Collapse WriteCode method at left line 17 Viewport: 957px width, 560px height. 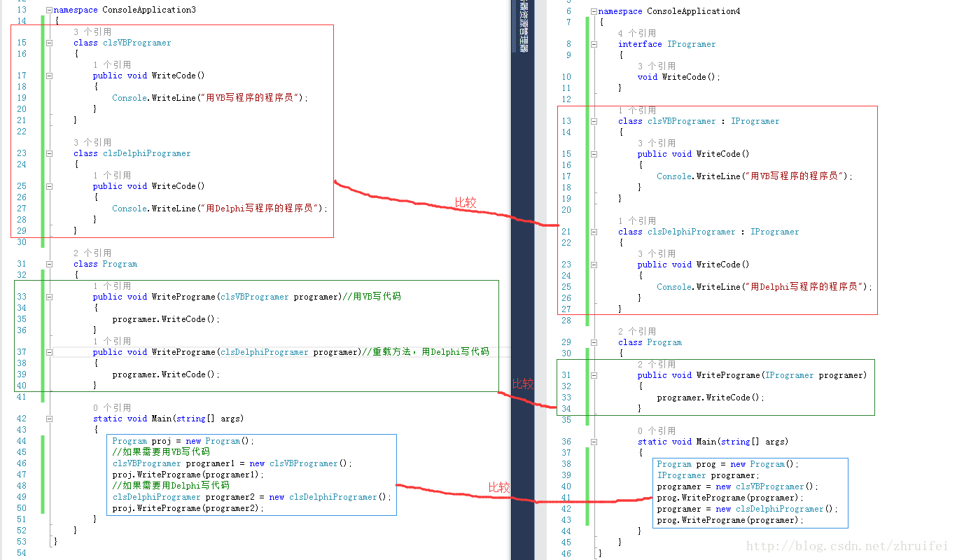[49, 76]
